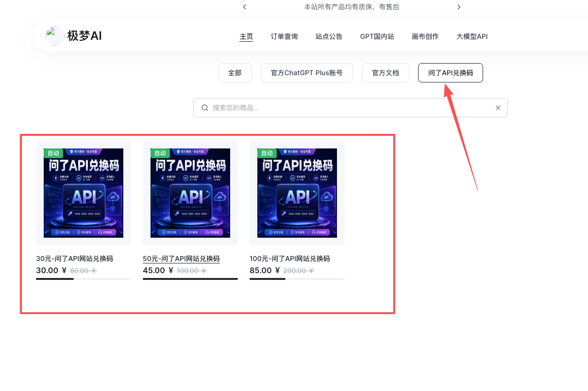Open the 30元 product thumbnail image
Screen dimensions: 588x391
84,193
